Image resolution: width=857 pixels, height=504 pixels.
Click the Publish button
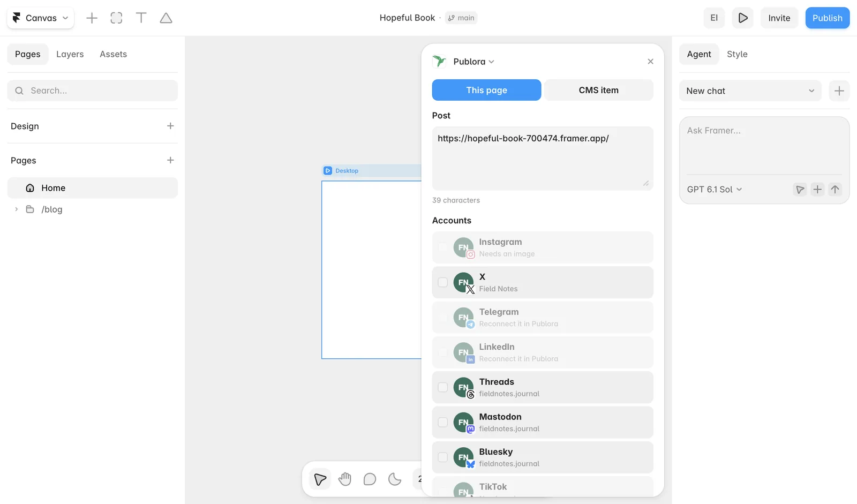828,18
